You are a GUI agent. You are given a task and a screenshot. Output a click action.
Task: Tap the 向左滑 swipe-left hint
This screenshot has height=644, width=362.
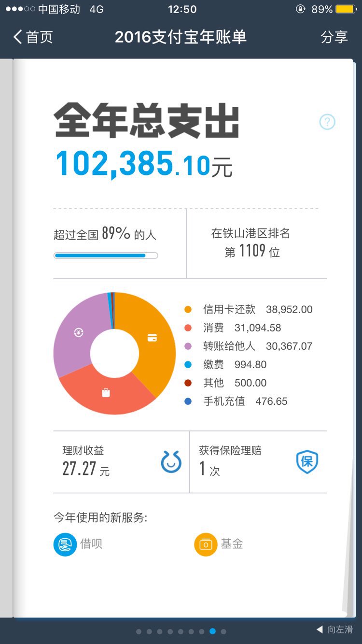(335, 630)
